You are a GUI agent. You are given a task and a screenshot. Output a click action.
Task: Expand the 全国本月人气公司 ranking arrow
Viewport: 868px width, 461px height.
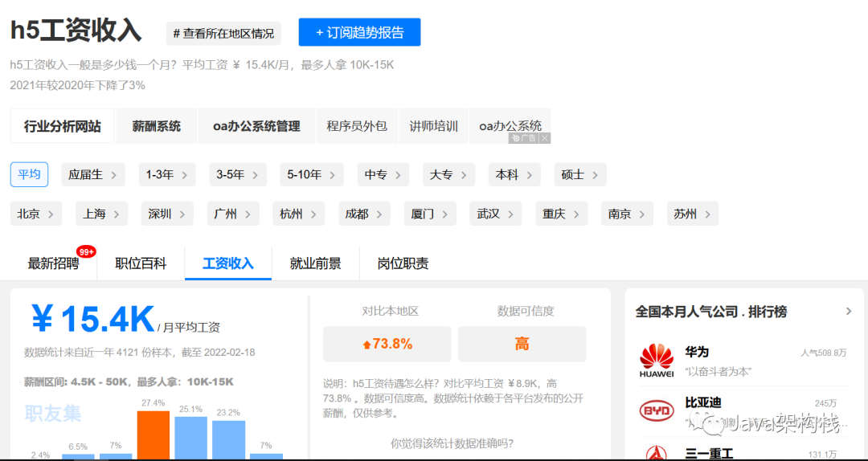[x=849, y=312]
